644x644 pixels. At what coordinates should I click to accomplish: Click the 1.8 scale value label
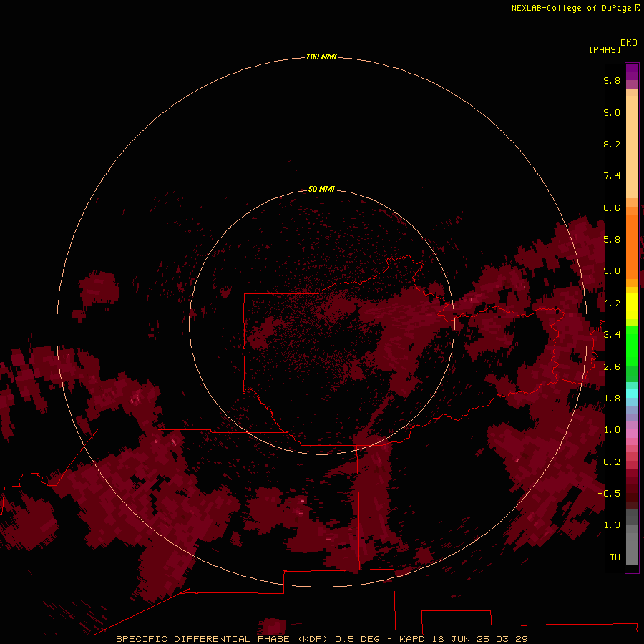[x=612, y=399]
